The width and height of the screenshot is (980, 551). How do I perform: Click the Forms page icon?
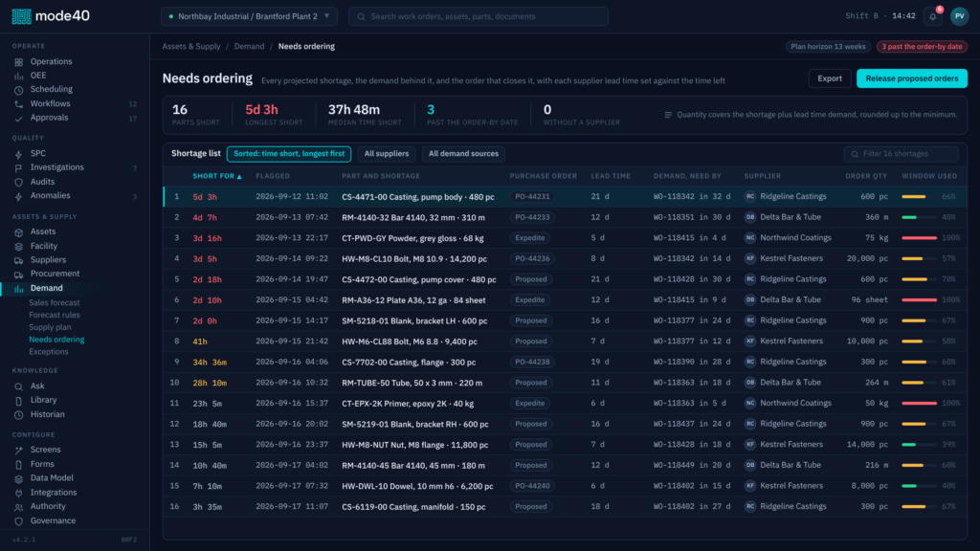point(19,464)
